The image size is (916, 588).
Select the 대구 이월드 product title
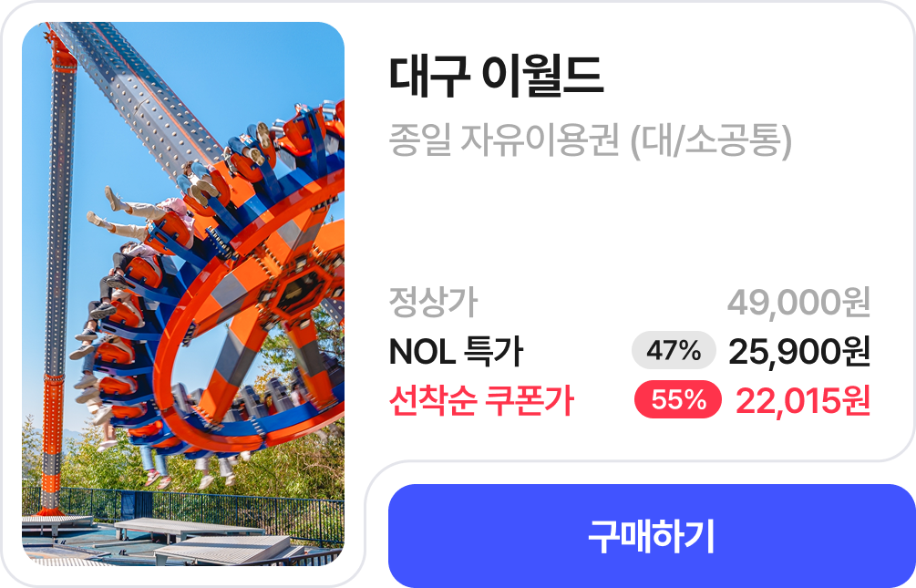tap(496, 76)
